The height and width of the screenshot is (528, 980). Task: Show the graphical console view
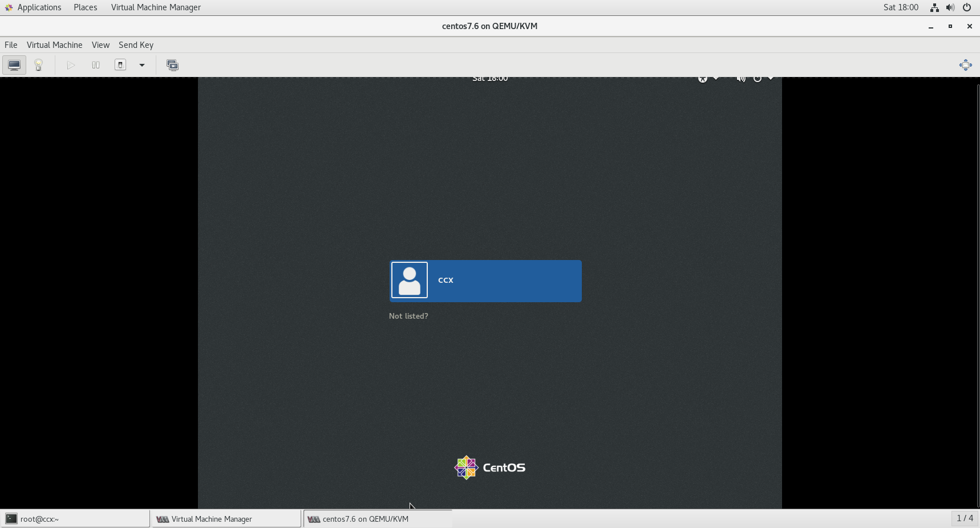pyautogui.click(x=14, y=65)
